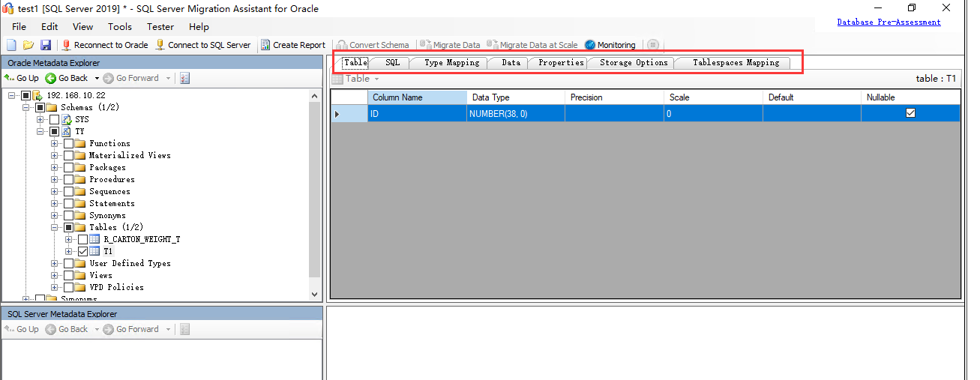
Task: Click Go Up in SQL Server Metadata Explorer
Action: [x=22, y=329]
